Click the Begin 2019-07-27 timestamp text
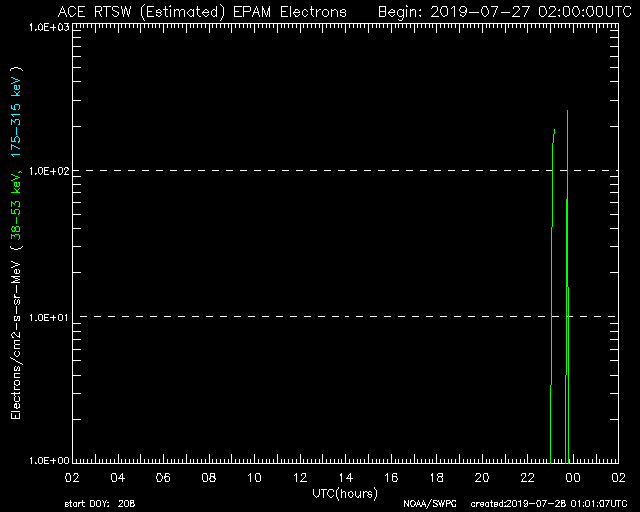 coord(497,11)
